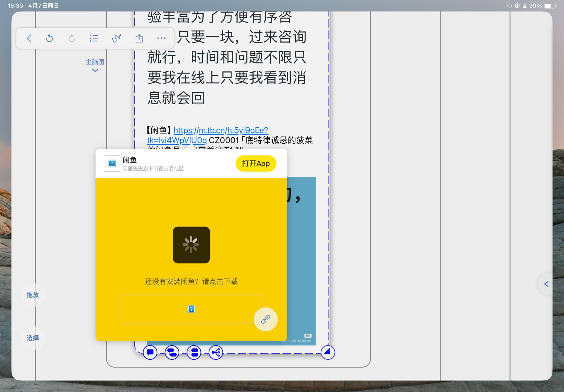Redo the last action
Image resolution: width=564 pixels, height=392 pixels.
(x=72, y=38)
